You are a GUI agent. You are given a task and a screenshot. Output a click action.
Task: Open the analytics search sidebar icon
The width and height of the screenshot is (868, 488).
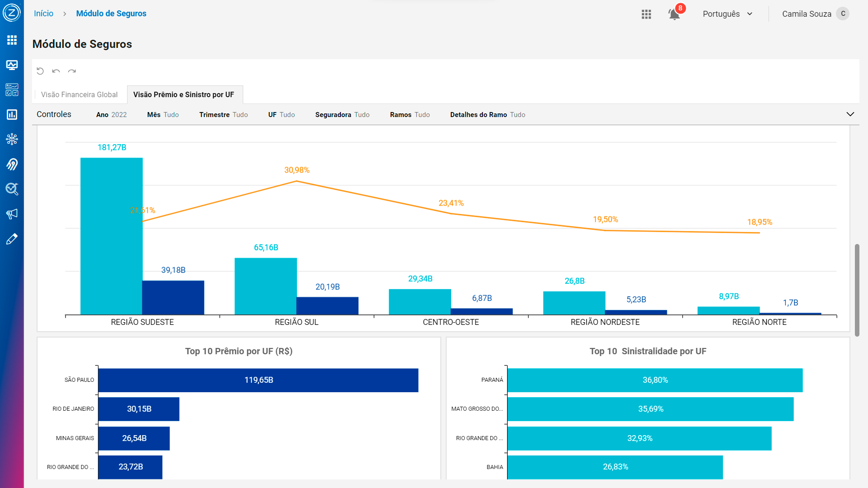[x=12, y=189]
